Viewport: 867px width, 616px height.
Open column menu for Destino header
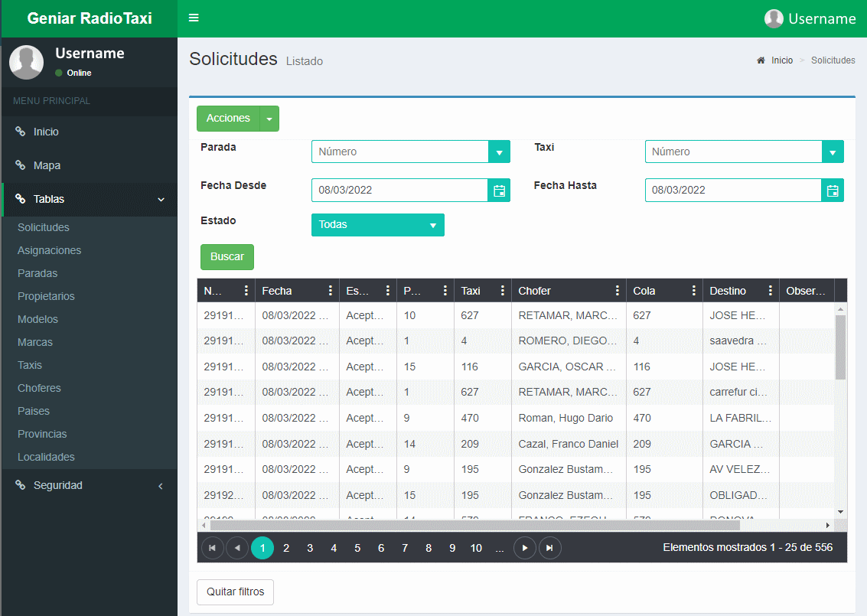pos(771,290)
